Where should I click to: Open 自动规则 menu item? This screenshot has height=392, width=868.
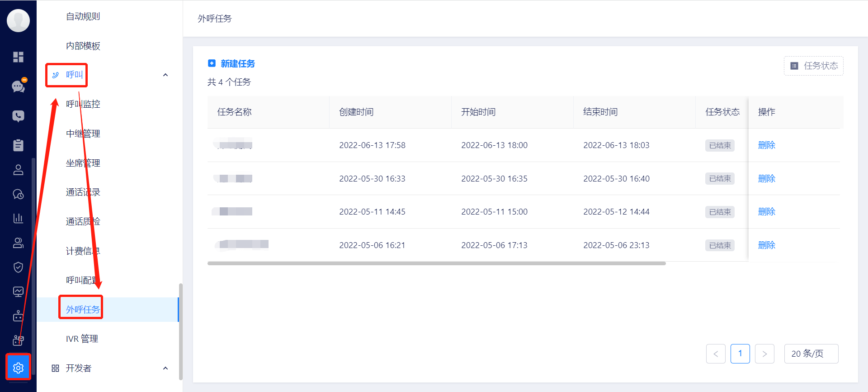coord(83,17)
